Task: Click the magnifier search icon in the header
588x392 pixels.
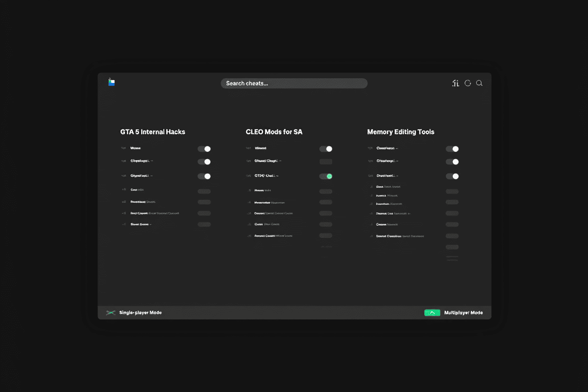Action: pos(479,83)
